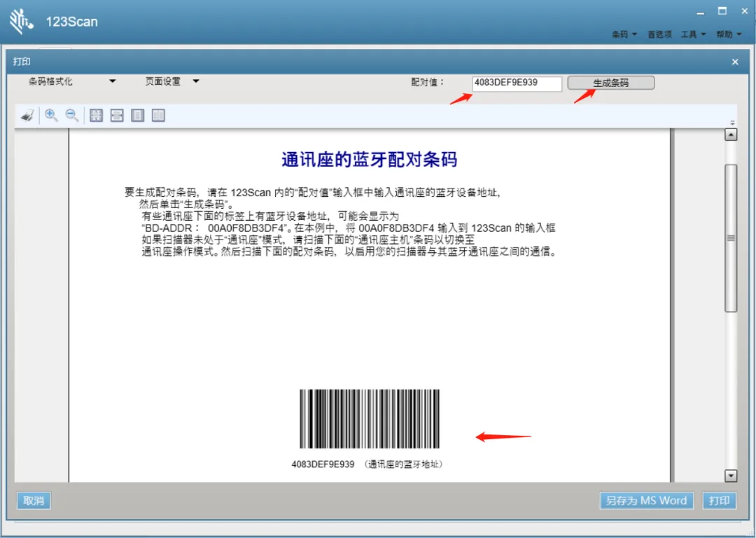This screenshot has width=756, height=538.
Task: Click the 生成条码 button
Action: pos(610,83)
